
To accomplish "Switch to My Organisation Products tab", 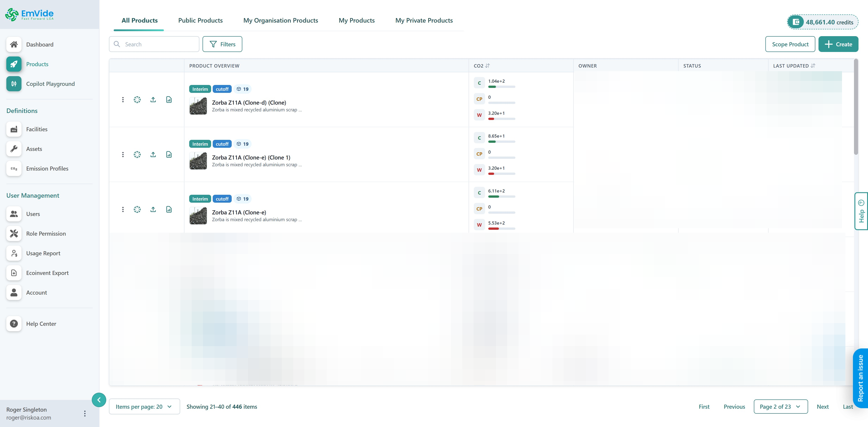I will [280, 21].
